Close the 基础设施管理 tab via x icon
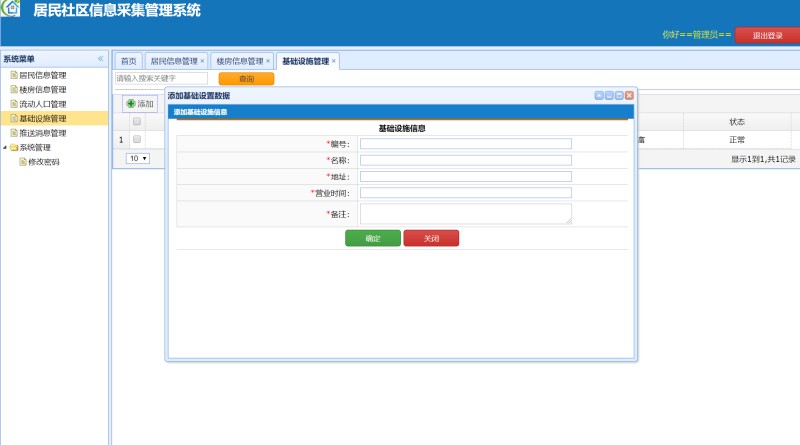 coord(334,61)
